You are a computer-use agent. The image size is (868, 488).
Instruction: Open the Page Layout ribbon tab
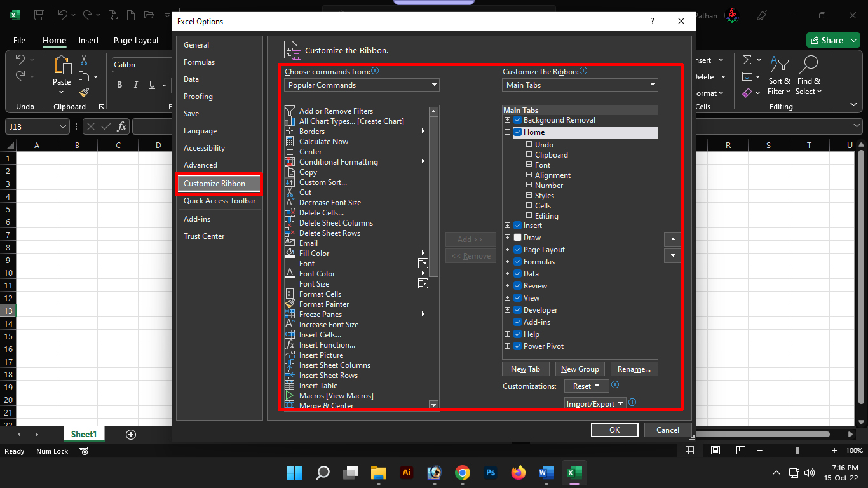pyautogui.click(x=136, y=40)
